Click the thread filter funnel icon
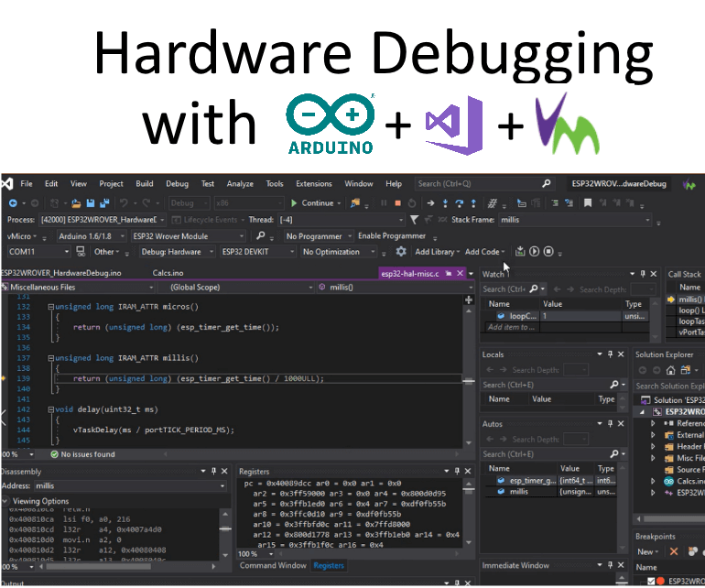 (414, 220)
